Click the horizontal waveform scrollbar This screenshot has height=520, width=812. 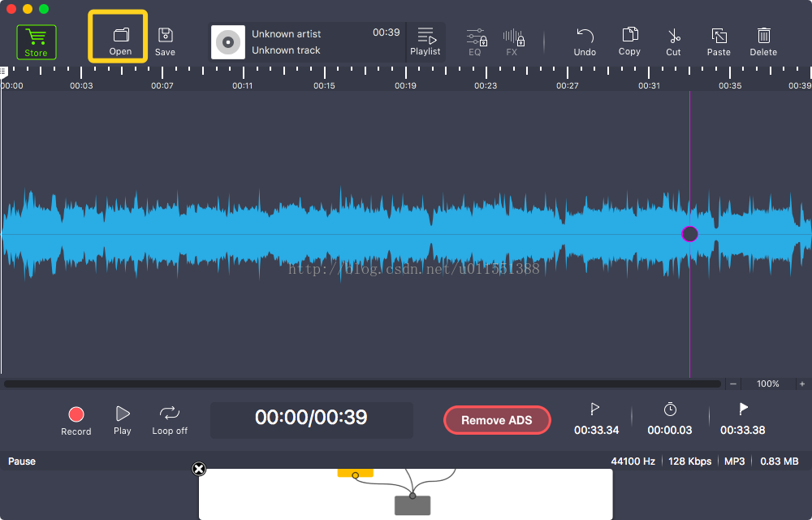pyautogui.click(x=362, y=383)
